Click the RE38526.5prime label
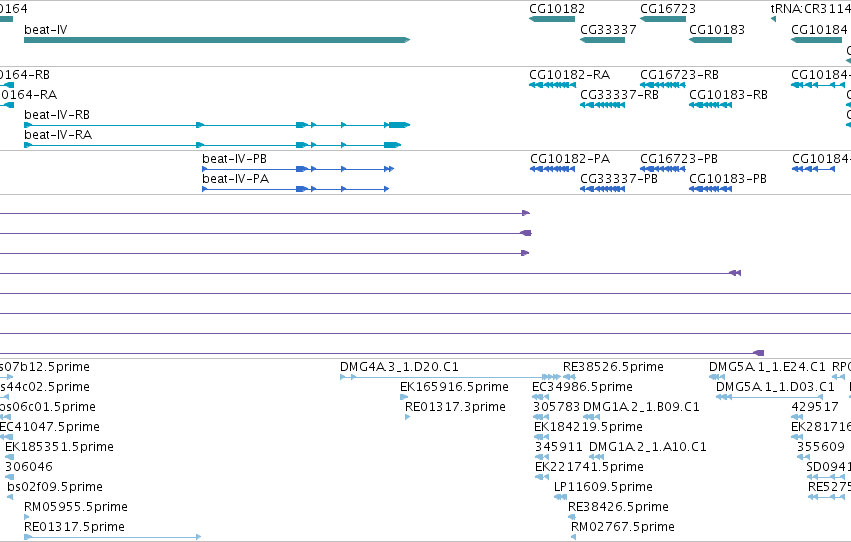The width and height of the screenshot is (851, 542). point(613,367)
